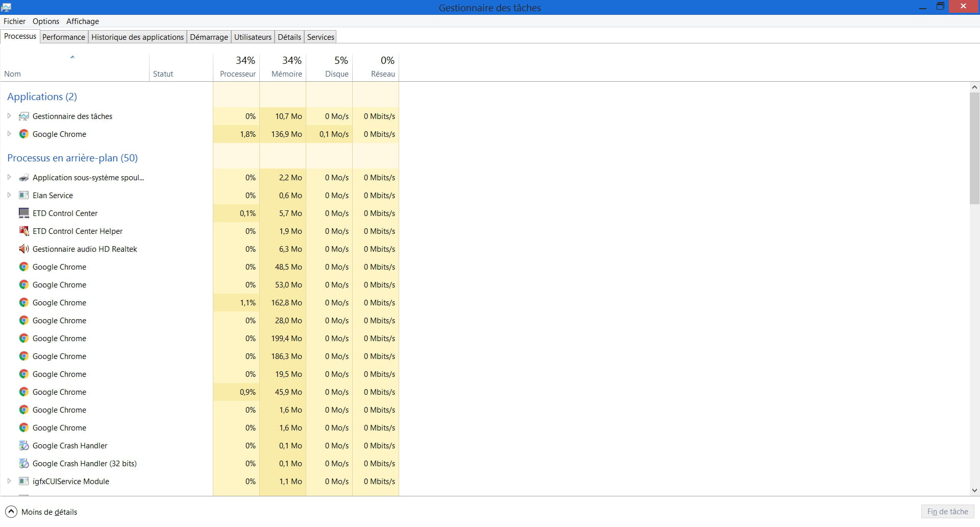Expand the Elan Service row
Screen dimensions: 980x527
9,195
